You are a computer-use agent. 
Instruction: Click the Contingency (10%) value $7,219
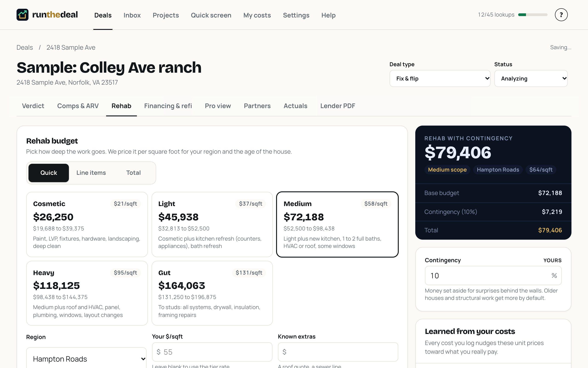tap(552, 212)
